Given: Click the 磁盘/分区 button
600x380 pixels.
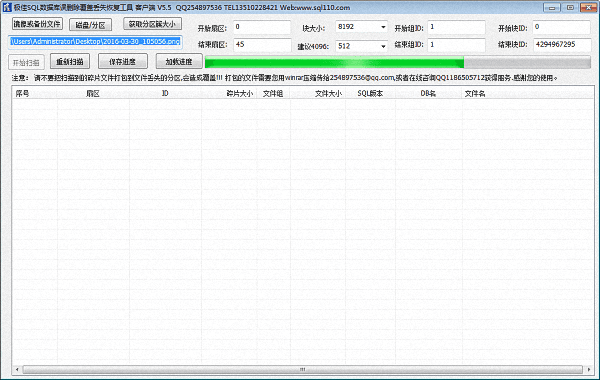Looking at the screenshot, I should pyautogui.click(x=90, y=25).
